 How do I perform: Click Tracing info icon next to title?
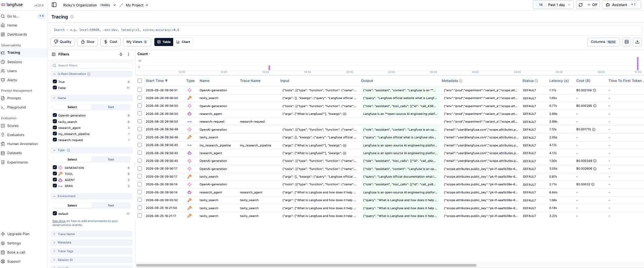[x=72, y=17]
